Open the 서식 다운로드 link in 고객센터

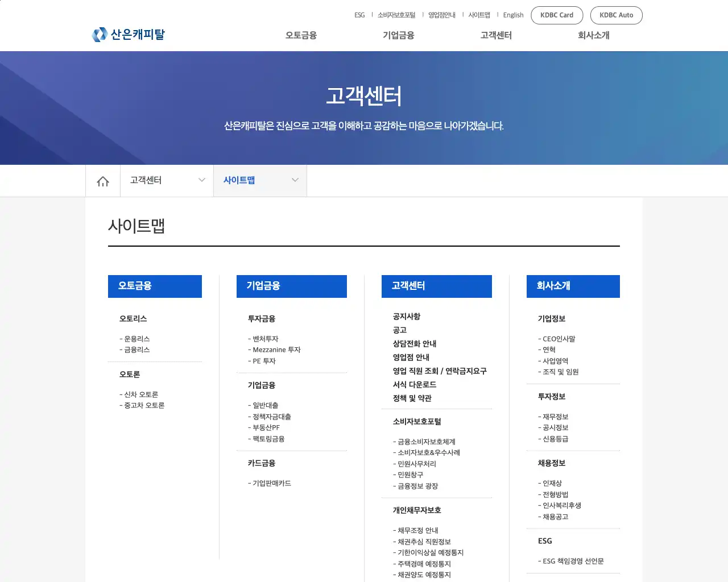coord(414,384)
